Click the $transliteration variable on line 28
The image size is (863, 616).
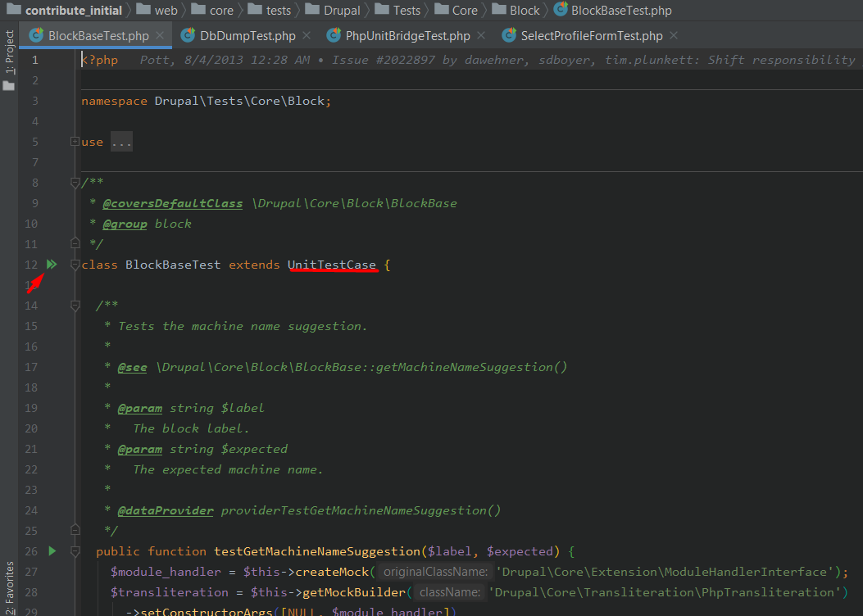169,592
